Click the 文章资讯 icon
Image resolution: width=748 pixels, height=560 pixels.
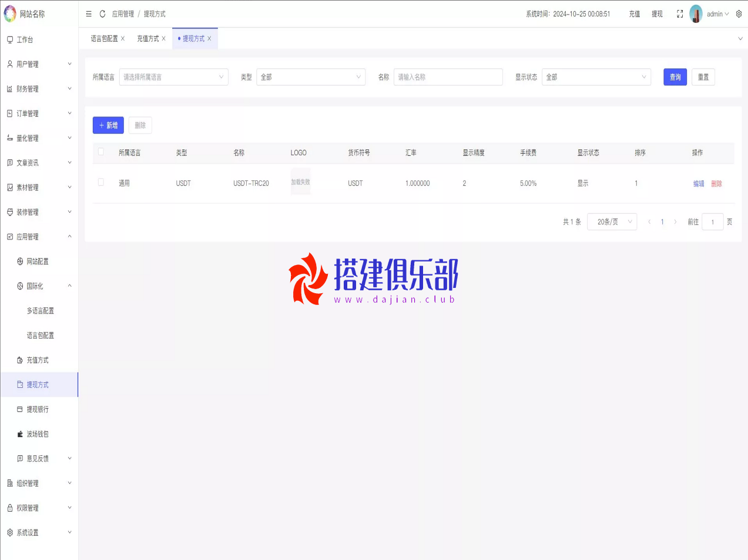[x=10, y=163]
